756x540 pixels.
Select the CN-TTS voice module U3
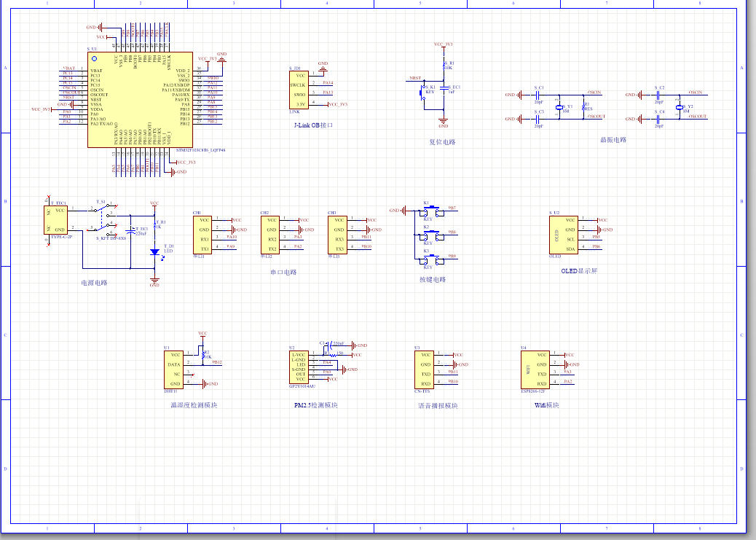pos(425,369)
